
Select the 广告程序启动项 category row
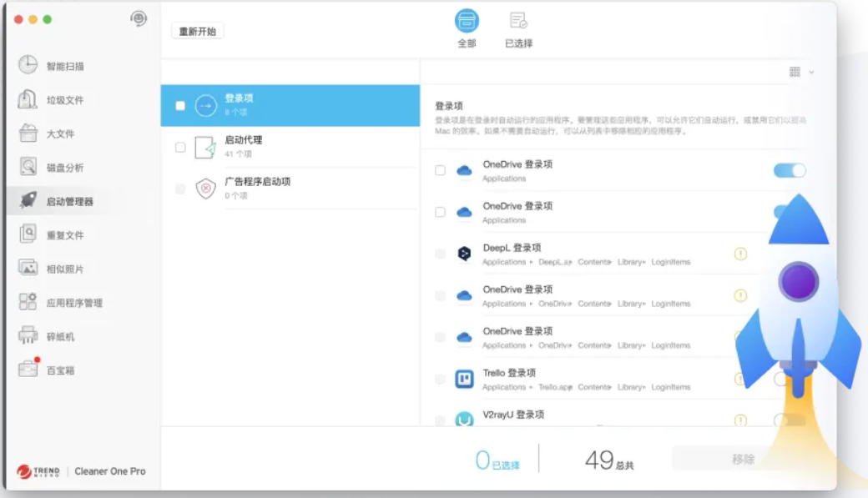pos(290,189)
